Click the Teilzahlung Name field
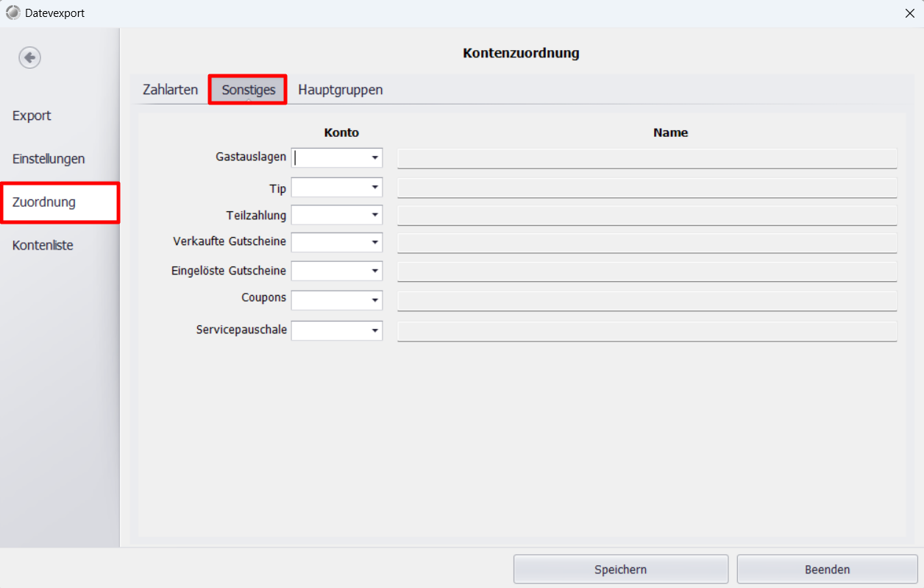Image resolution: width=924 pixels, height=588 pixels. coord(647,215)
